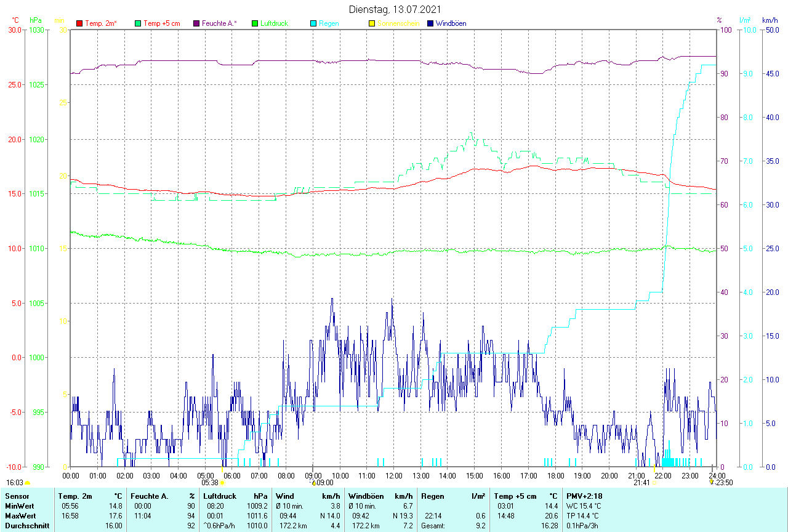Click the rain total value '9.2'
This screenshot has width=788, height=532.
click(x=480, y=526)
